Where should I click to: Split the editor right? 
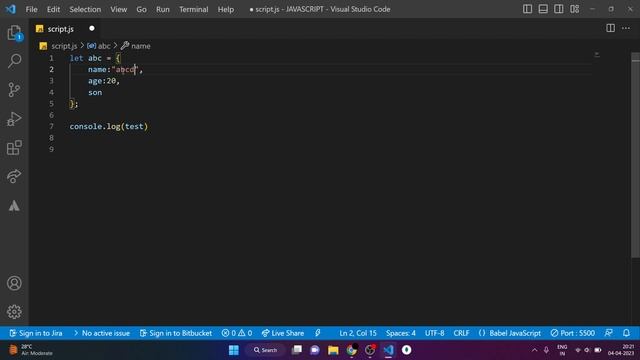pyautogui.click(x=610, y=28)
